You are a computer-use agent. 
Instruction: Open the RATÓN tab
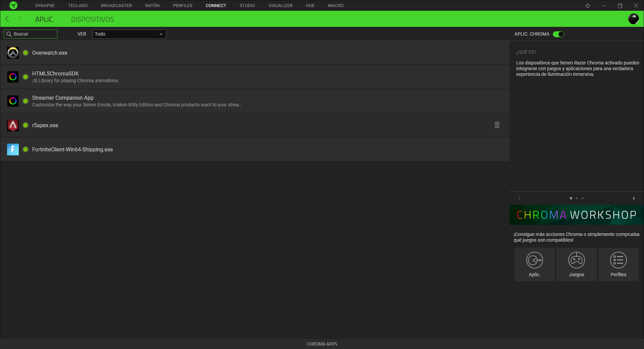[x=152, y=6]
